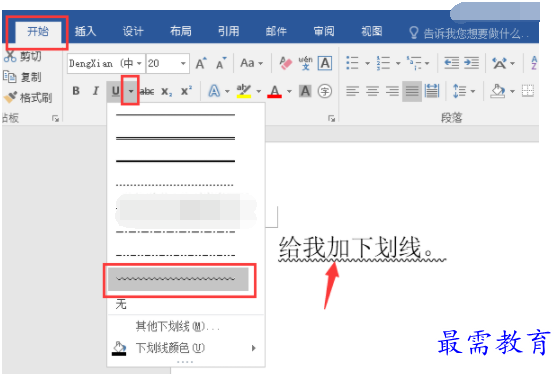Screen dimensions: 559x374
Task: Open the phonetic guide (wén) tool
Action: [x=306, y=63]
